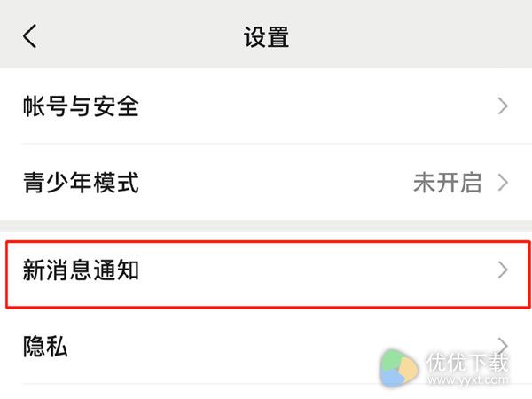Select the 帐号与安全 menu label

tap(81, 106)
